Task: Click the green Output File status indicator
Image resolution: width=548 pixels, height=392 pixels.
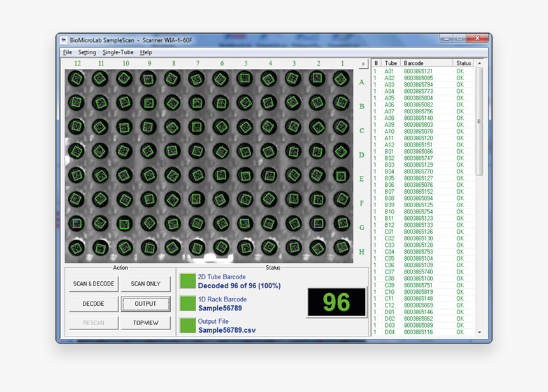Action: click(x=188, y=326)
